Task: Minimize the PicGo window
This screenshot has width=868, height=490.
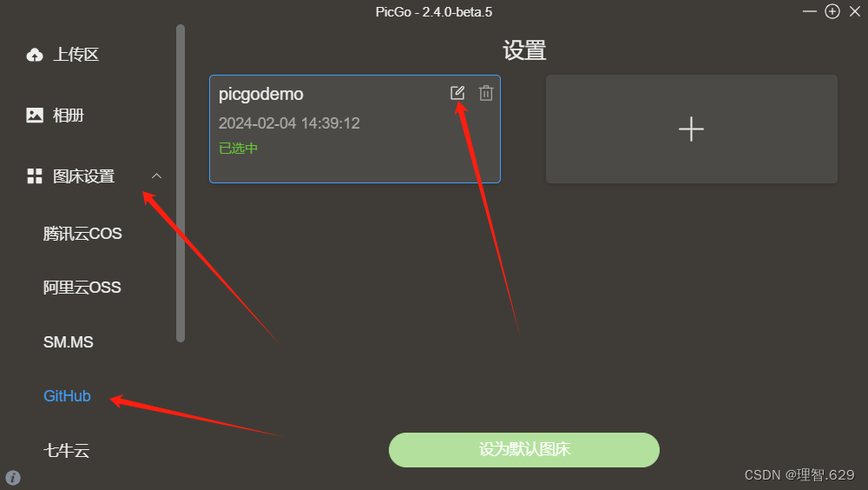Action: 809,11
